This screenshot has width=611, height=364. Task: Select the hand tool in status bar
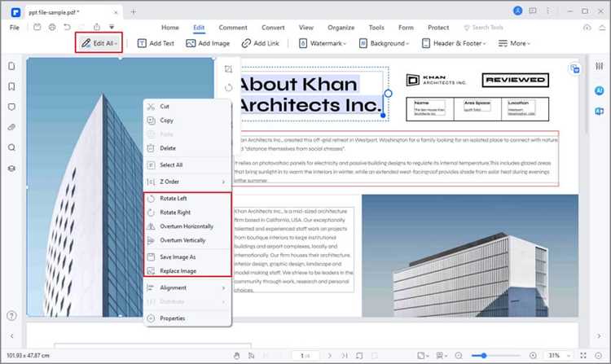(236, 355)
